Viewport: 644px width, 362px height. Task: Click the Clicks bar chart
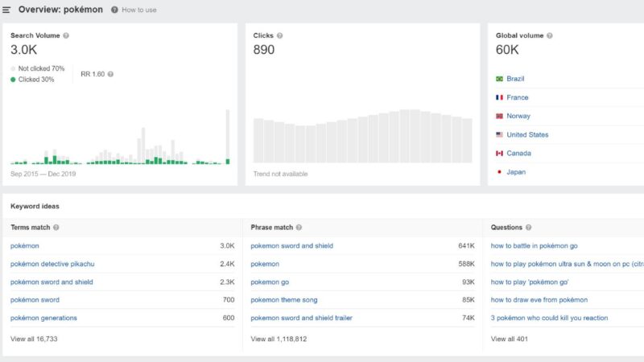(363, 136)
